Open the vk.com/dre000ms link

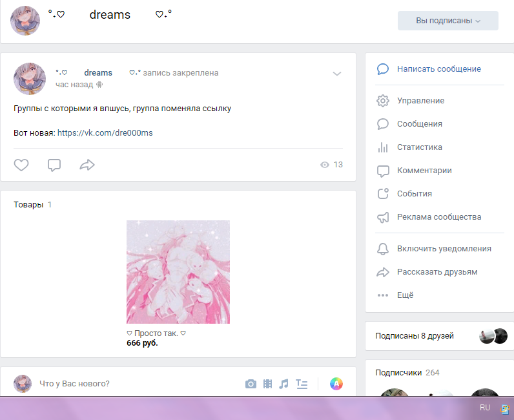click(x=105, y=133)
